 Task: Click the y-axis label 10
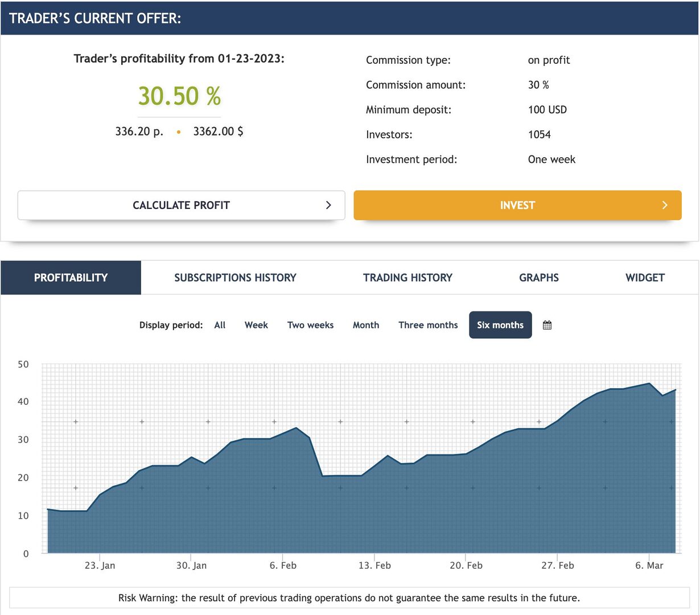pos(23,516)
